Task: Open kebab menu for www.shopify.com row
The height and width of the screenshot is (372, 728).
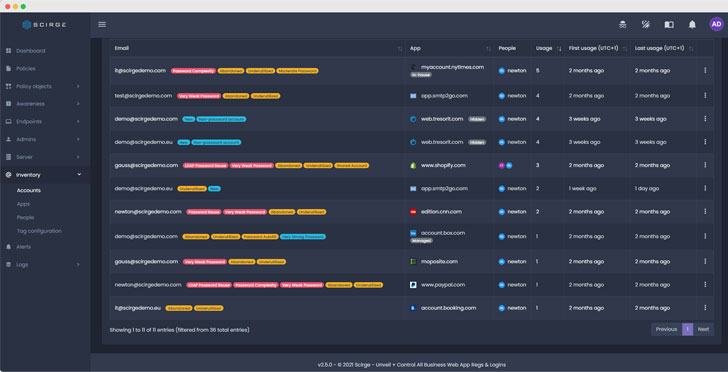Action: (705, 165)
